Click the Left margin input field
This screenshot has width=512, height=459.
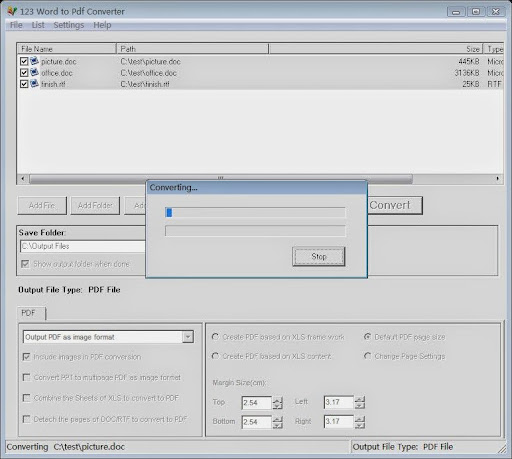point(339,402)
